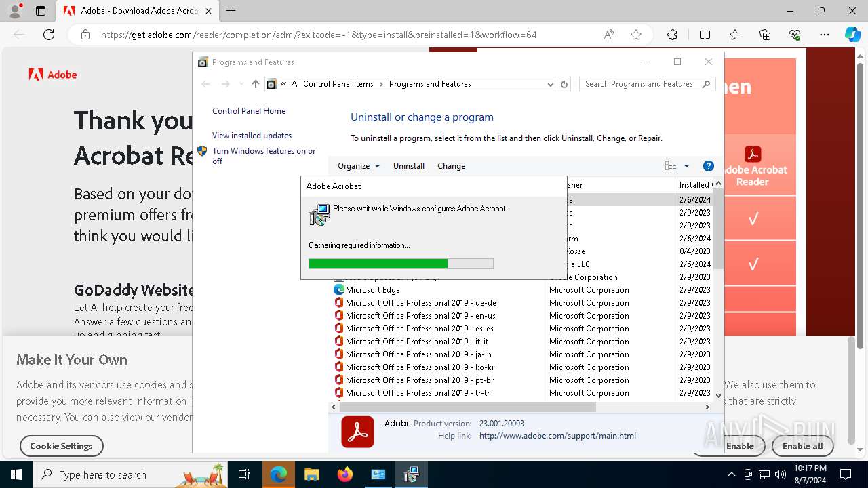Image resolution: width=868 pixels, height=488 pixels.
Task: Click Uninstall in the toolbar
Action: [x=409, y=166]
